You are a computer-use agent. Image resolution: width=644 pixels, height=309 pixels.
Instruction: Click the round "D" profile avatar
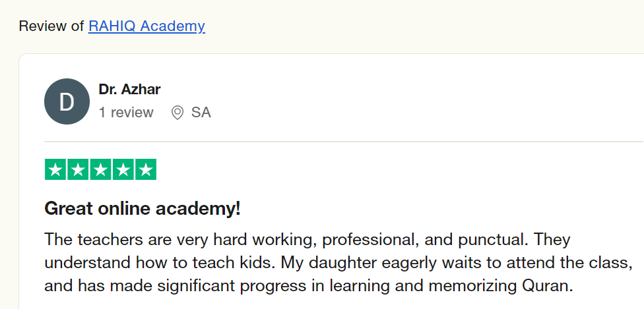click(x=67, y=101)
